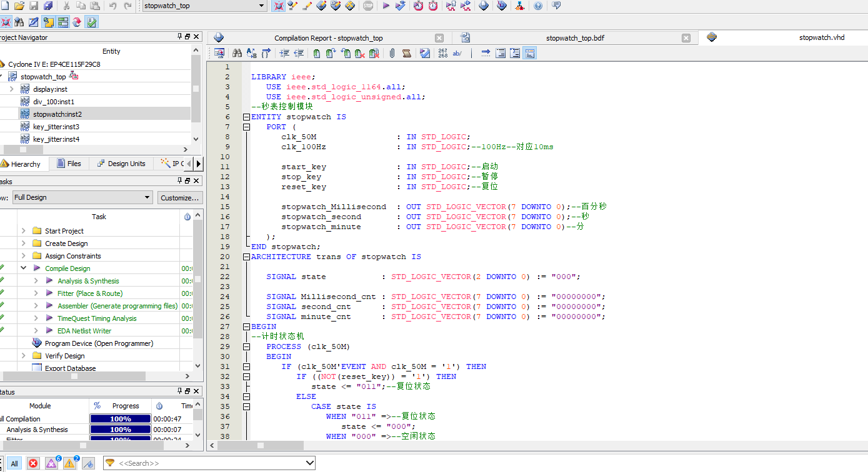Open Help with the question mark icon

[x=538, y=6]
